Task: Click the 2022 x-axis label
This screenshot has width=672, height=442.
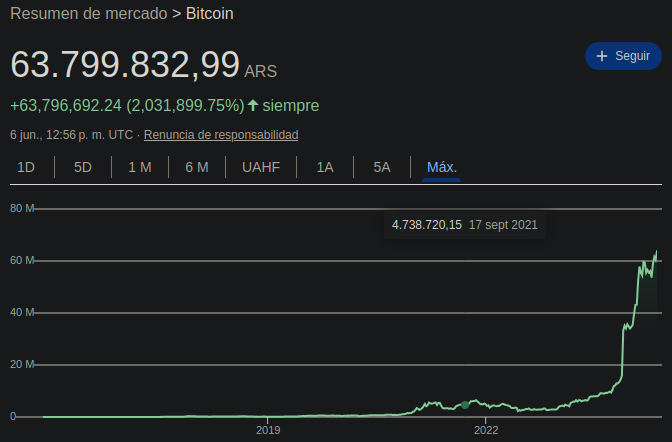Action: coord(486,430)
